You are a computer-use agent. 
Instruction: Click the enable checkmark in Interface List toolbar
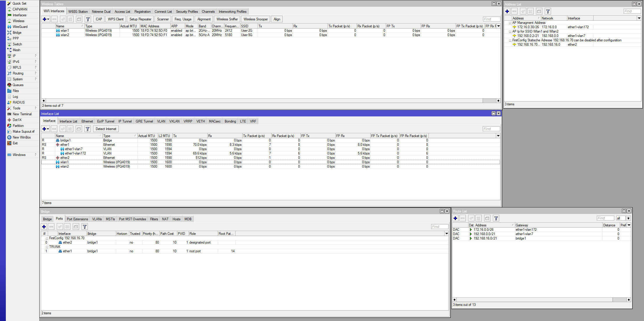tap(63, 129)
